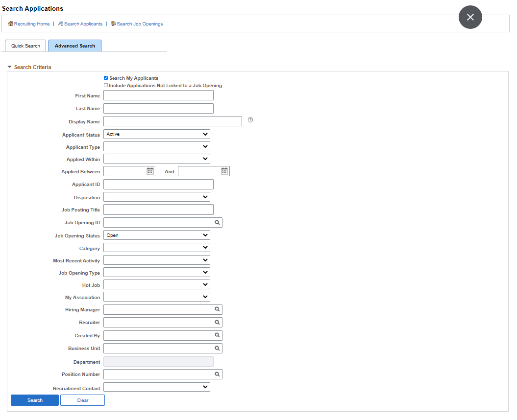This screenshot has width=517, height=420.
Task: Click the help icon beside Display Name
Action: (250, 119)
